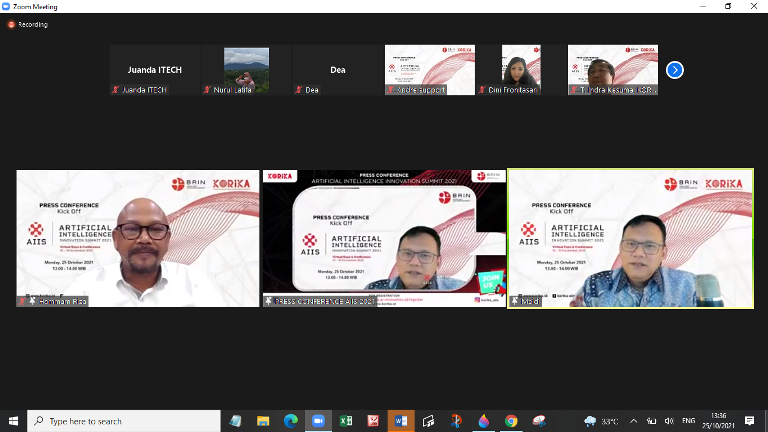This screenshot has width=768, height=432.
Task: Open Google Chrome from taskbar
Action: (x=511, y=421)
